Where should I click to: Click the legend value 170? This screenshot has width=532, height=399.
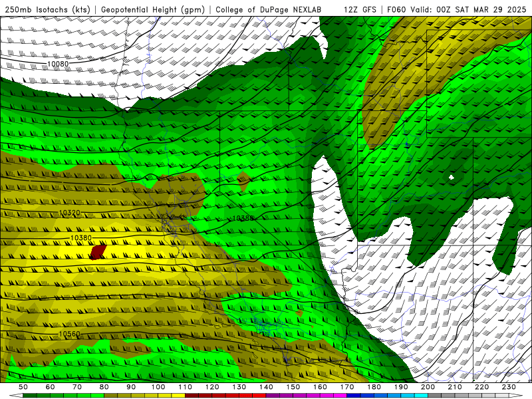[x=346, y=387]
